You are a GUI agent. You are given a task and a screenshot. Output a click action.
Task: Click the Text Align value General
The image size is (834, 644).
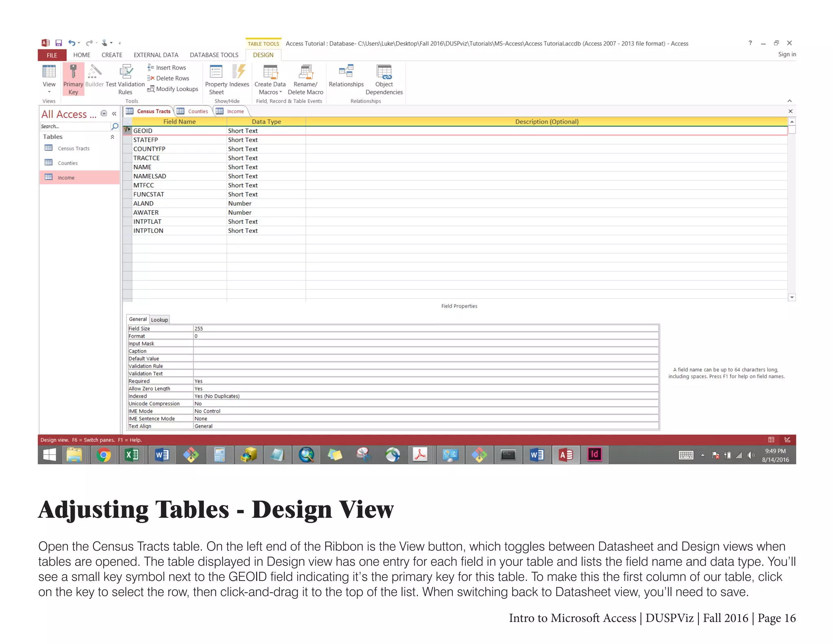coord(426,426)
